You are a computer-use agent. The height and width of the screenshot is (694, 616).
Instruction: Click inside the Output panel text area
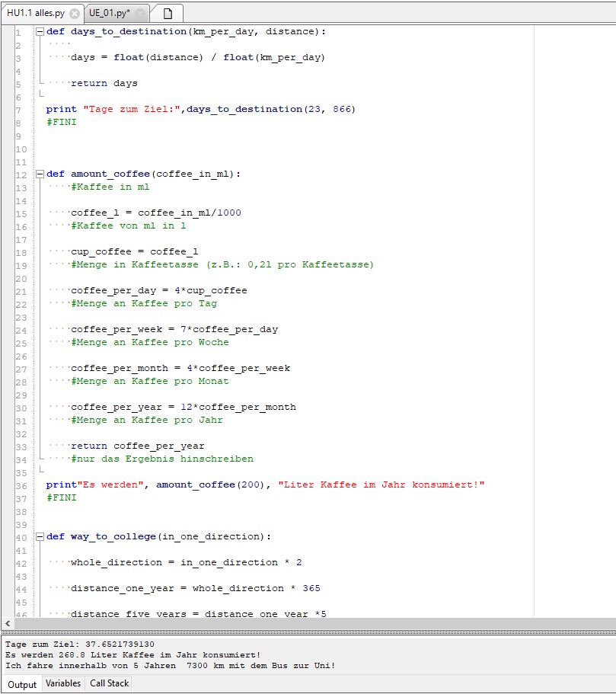[x=228, y=654]
